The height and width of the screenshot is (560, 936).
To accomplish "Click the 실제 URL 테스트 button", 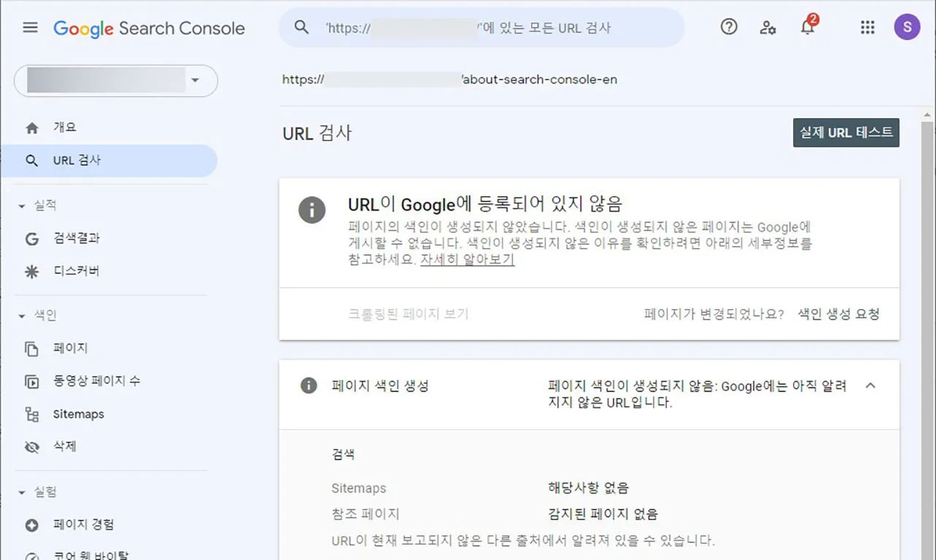I will tap(846, 133).
